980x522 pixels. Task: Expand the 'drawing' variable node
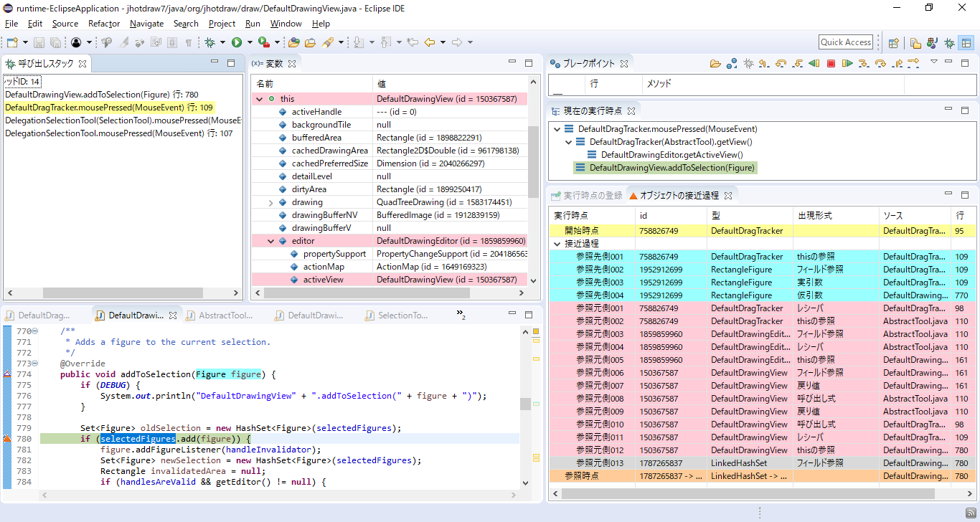click(271, 202)
